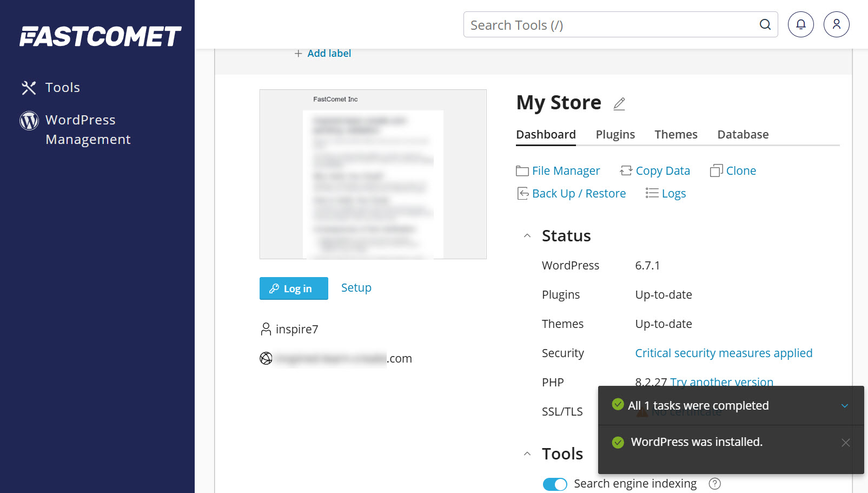Switch to the Themes tab
This screenshot has height=493, width=868.
point(676,135)
